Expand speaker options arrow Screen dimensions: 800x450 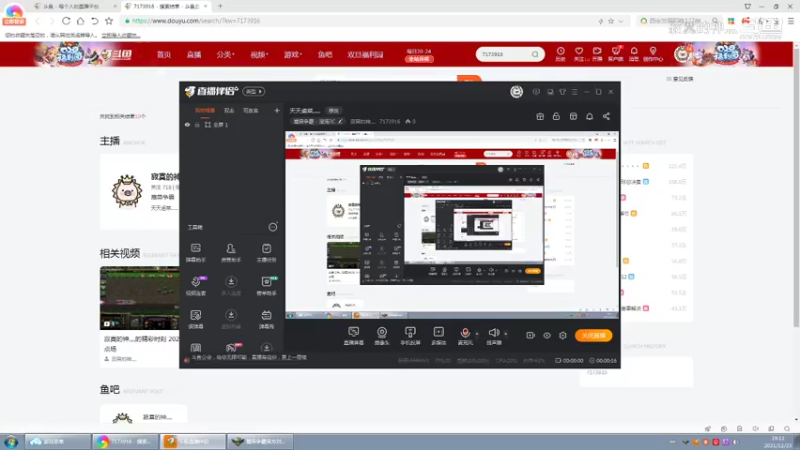tap(506, 334)
